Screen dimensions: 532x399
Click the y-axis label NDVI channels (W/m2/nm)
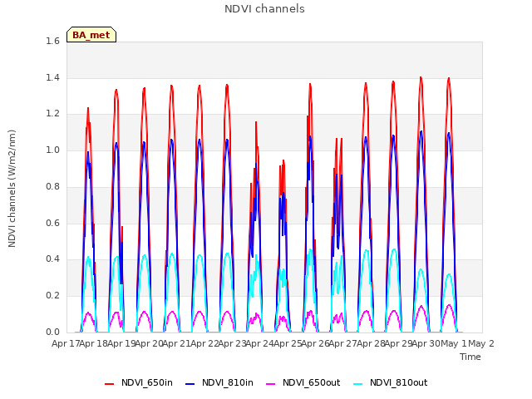tap(12, 189)
